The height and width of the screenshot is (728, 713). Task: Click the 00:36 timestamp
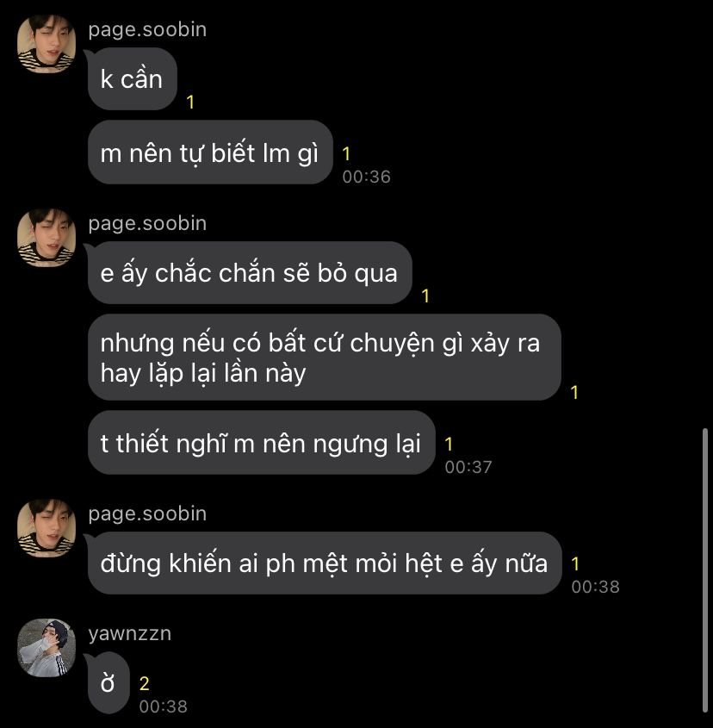click(366, 177)
